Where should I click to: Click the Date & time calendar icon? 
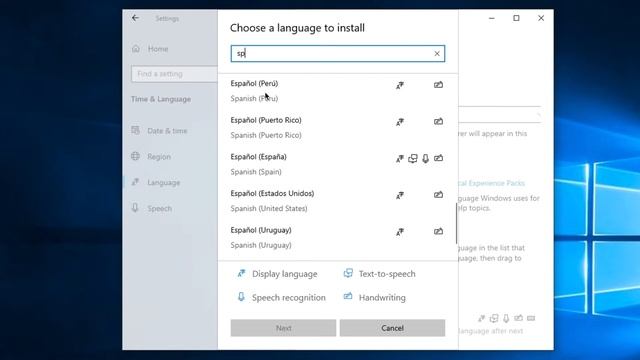136,130
